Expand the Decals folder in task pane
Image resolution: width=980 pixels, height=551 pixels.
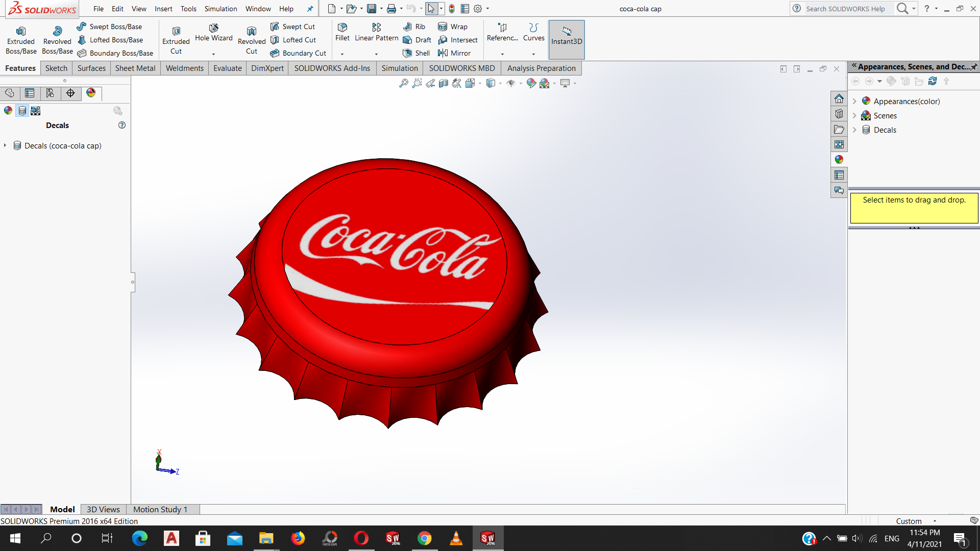pos(854,130)
